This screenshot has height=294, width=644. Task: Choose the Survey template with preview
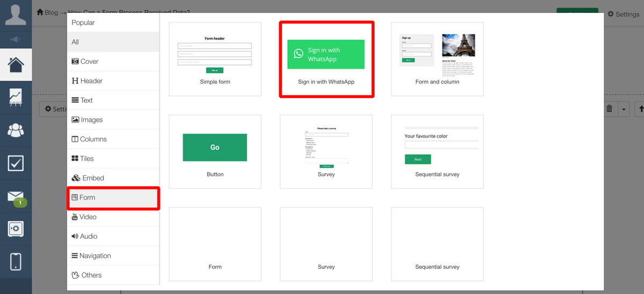(326, 151)
